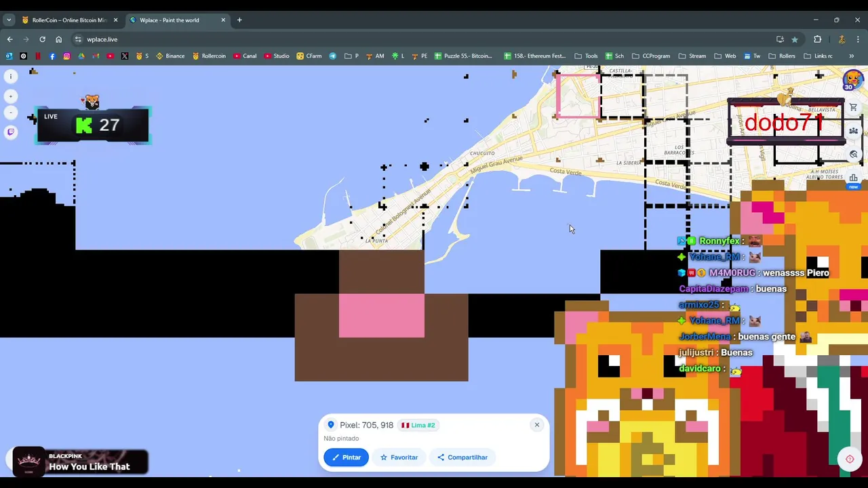Open the Instagram bookmark

coord(66,56)
